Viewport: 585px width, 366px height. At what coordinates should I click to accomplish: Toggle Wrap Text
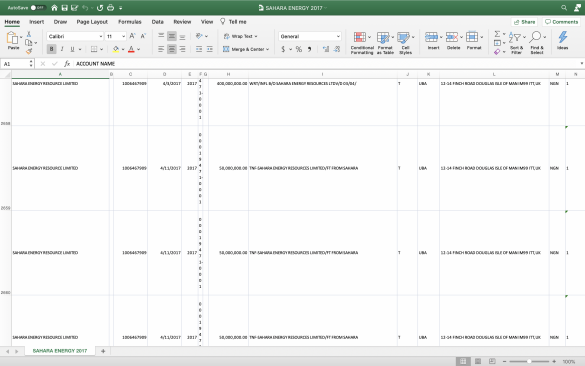(241, 36)
